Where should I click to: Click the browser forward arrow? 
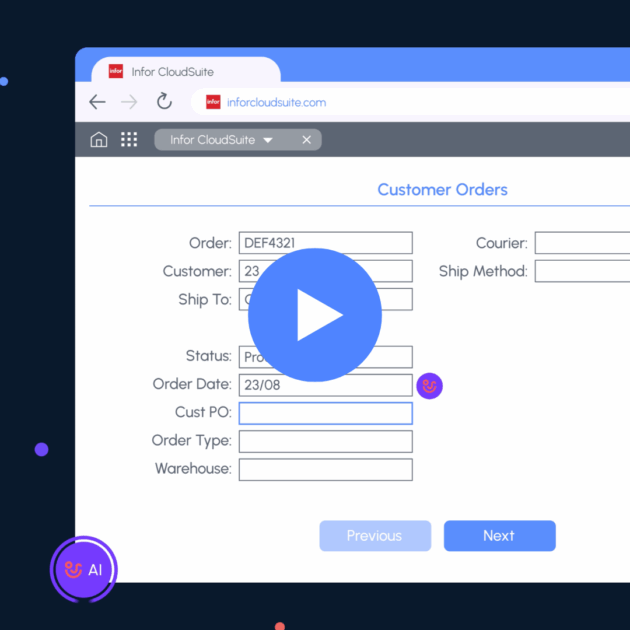tap(129, 102)
